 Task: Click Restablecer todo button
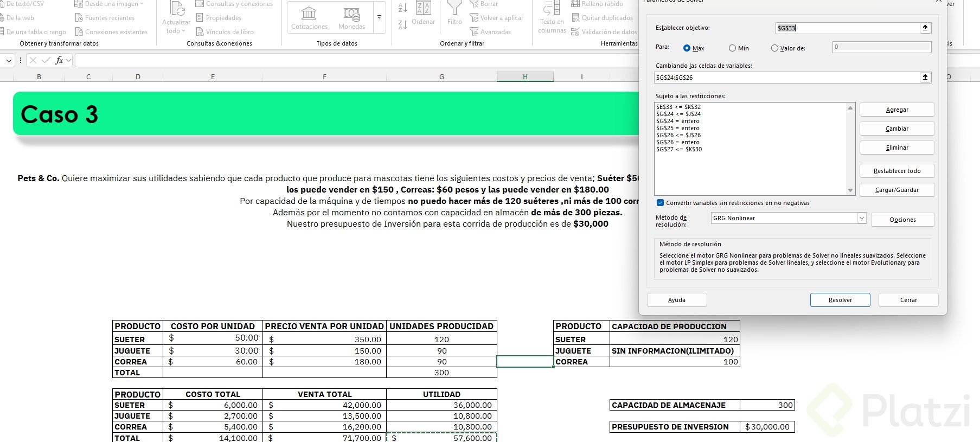click(897, 171)
